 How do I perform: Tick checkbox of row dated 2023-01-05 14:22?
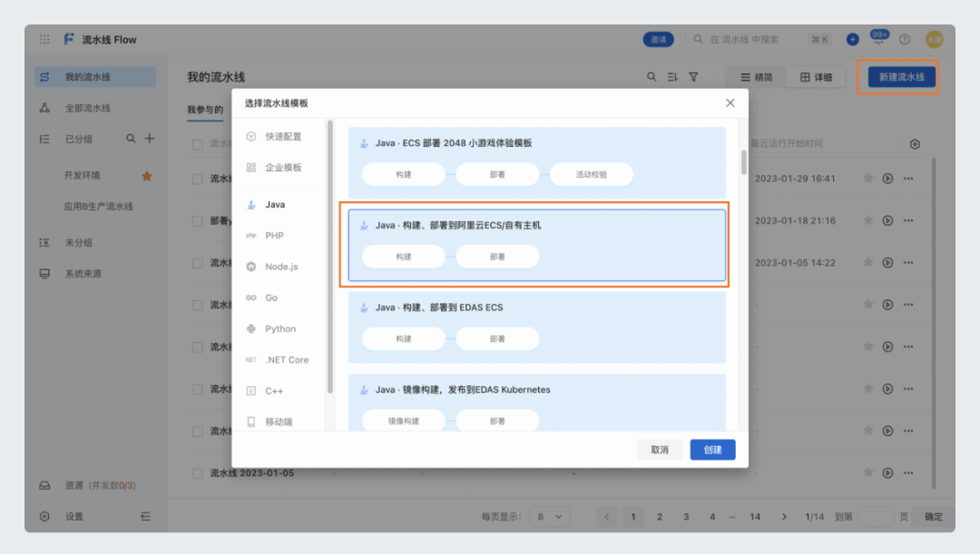198,263
